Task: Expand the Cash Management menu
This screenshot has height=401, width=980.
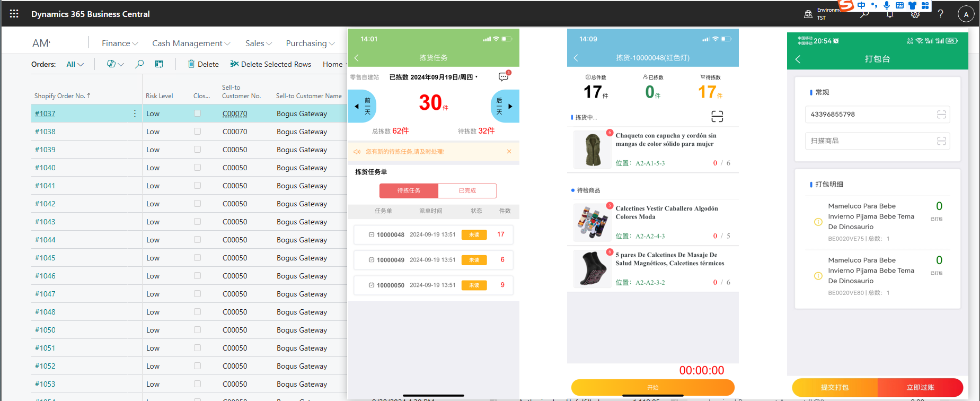Action: [191, 43]
